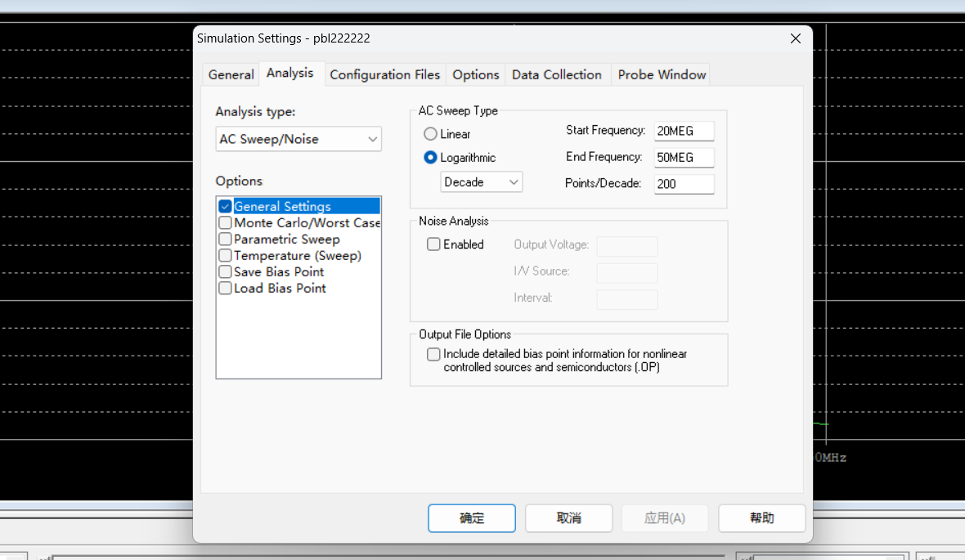Screen dimensions: 965x560
Task: Click the 帮助 (Help) button
Action: pos(762,518)
